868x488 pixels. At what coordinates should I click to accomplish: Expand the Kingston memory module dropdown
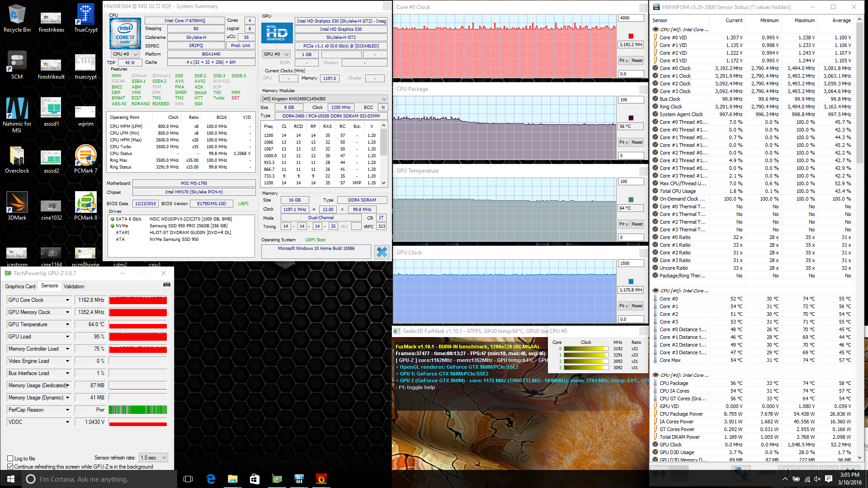324,99
